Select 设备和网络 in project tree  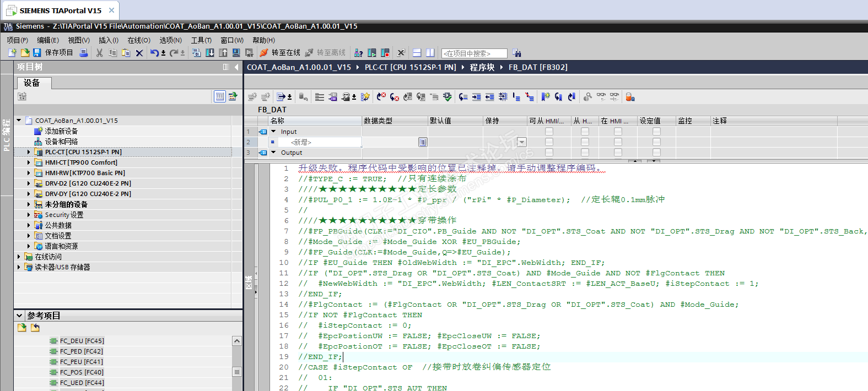coord(61,142)
